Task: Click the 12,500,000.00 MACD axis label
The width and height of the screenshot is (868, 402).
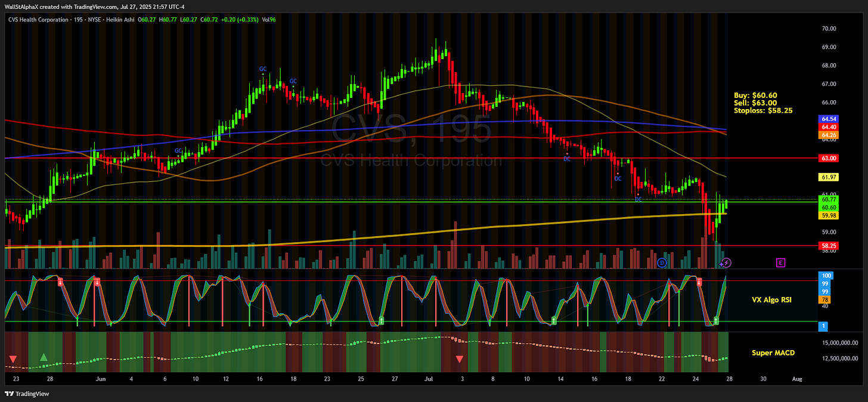Action: point(841,358)
